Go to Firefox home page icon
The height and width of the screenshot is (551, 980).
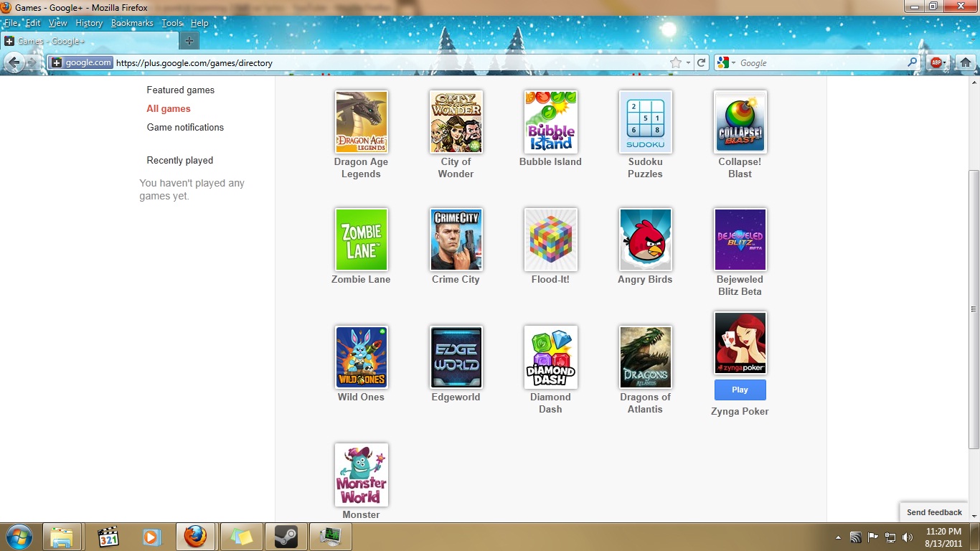pos(966,63)
